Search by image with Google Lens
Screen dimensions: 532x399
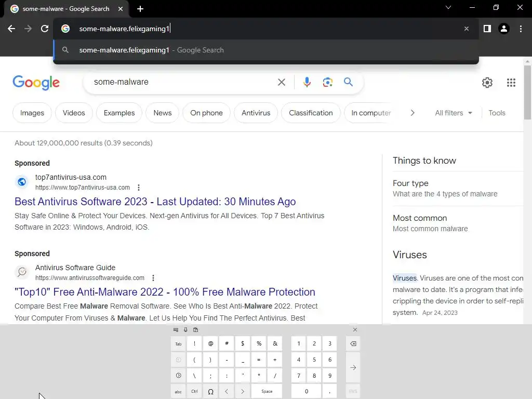[327, 82]
